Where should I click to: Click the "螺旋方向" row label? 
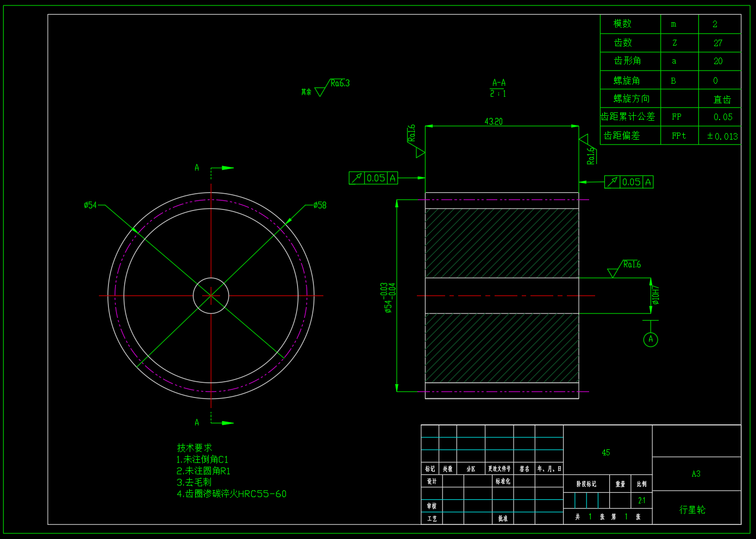(x=632, y=99)
